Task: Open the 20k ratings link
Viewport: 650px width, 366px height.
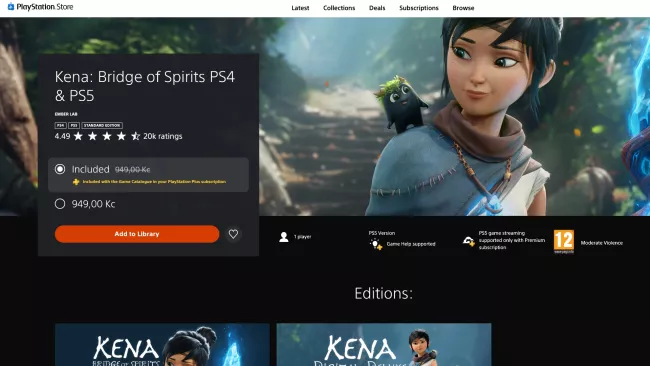Action: [162, 136]
